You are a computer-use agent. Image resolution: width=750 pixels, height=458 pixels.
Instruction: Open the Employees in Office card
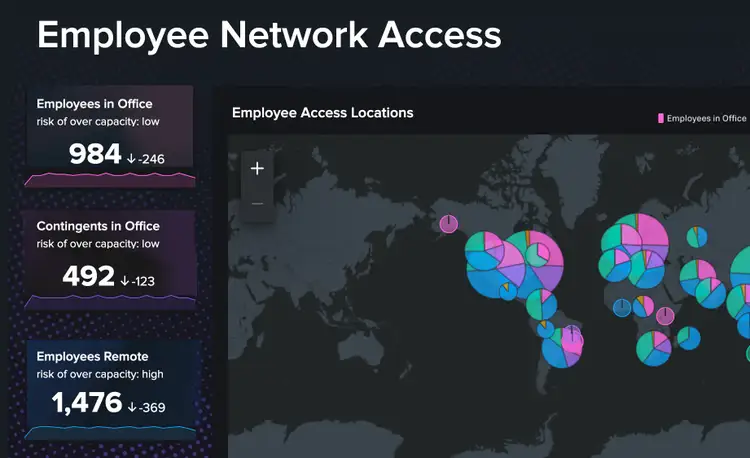pos(110,136)
